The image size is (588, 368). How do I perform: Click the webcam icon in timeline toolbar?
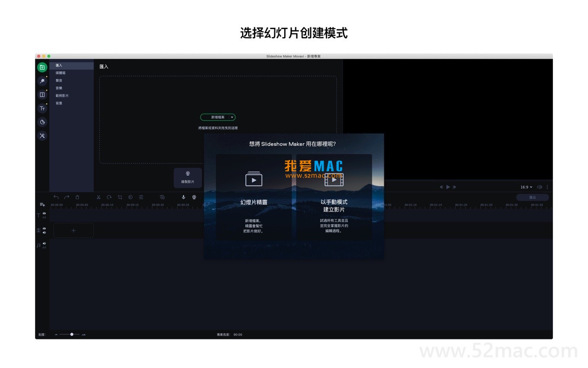pos(194,197)
